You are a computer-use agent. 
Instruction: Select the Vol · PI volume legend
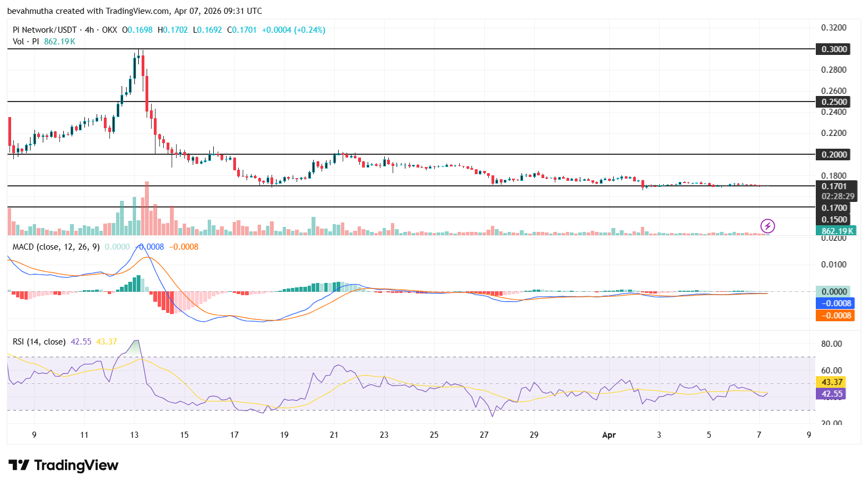[x=26, y=42]
